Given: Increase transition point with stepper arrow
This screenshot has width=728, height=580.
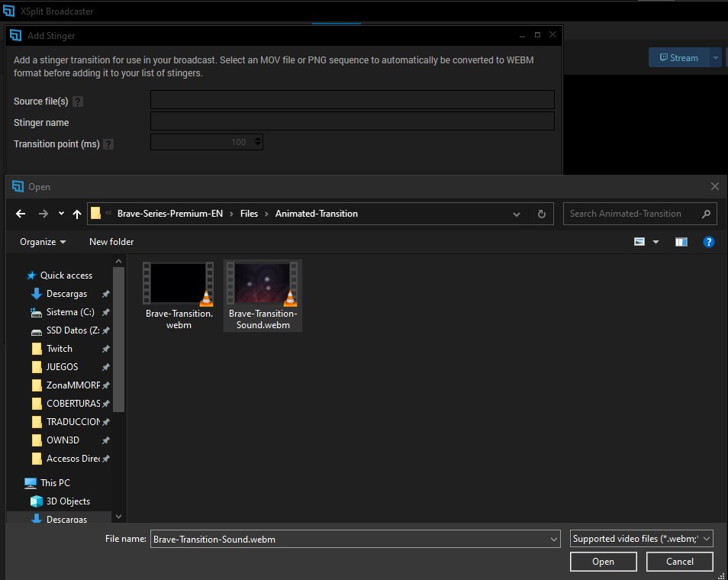Looking at the screenshot, I should coord(258,139).
